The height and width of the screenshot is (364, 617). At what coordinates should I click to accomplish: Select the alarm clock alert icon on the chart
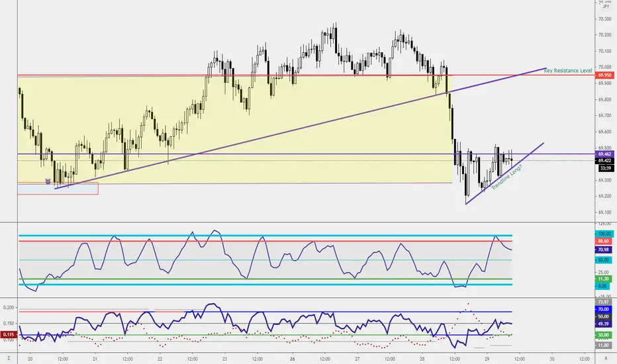(48, 181)
